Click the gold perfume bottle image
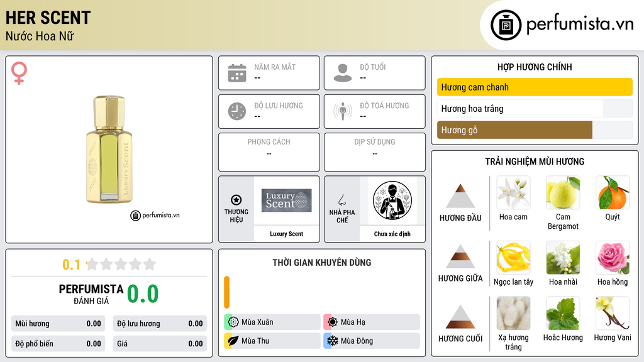Image resolution: width=644 pixels, height=362 pixels. tap(109, 150)
